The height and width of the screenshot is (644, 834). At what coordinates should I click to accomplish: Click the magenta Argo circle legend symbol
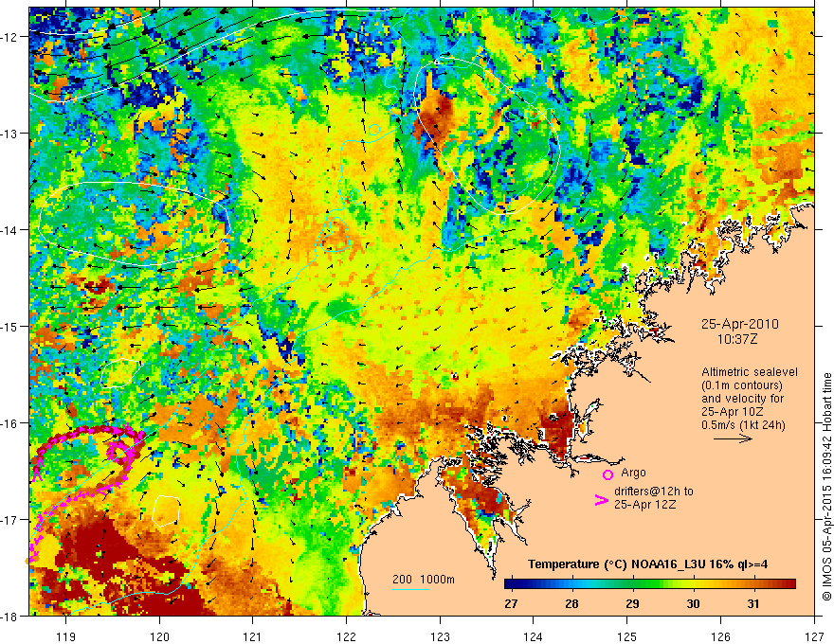tap(607, 474)
